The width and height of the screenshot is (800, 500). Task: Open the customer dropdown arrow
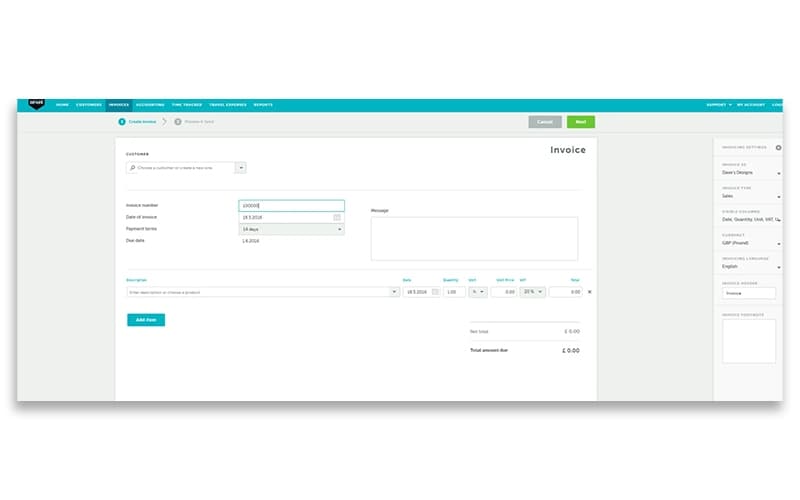tap(241, 168)
